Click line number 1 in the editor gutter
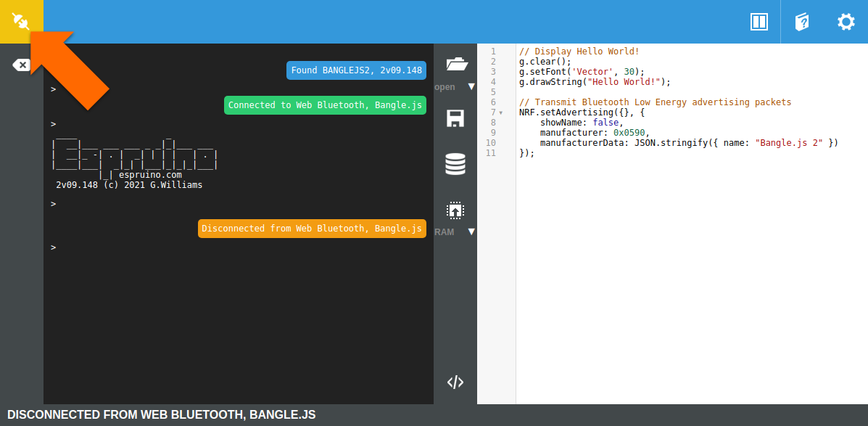The height and width of the screenshot is (426, 868). coord(493,52)
